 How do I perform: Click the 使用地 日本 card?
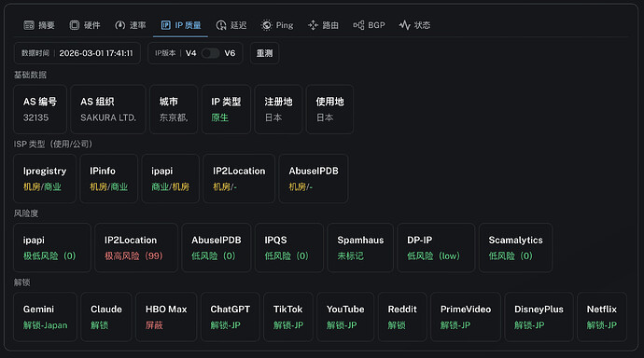329,109
